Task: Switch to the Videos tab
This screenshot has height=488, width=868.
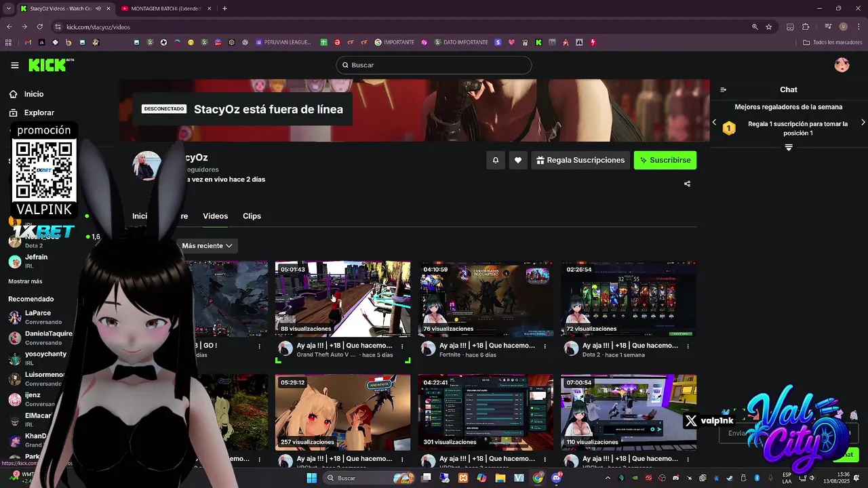Action: 215,216
